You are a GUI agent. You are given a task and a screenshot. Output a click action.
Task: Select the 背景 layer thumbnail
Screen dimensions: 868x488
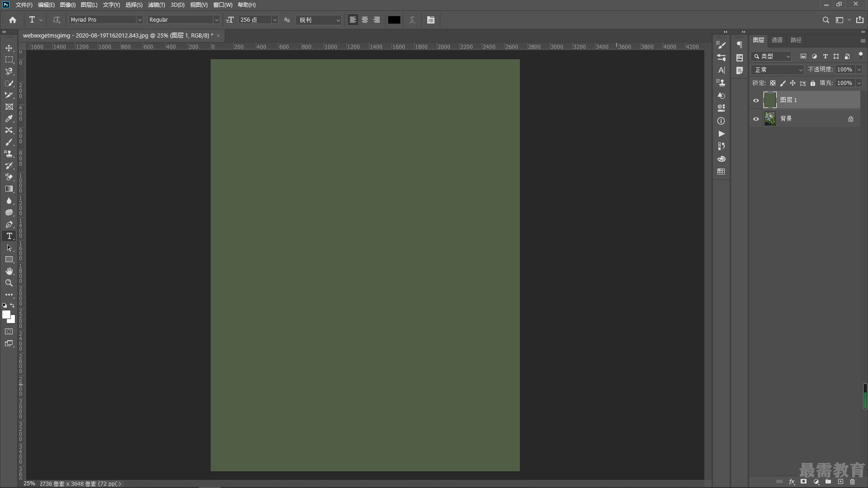pyautogui.click(x=770, y=119)
